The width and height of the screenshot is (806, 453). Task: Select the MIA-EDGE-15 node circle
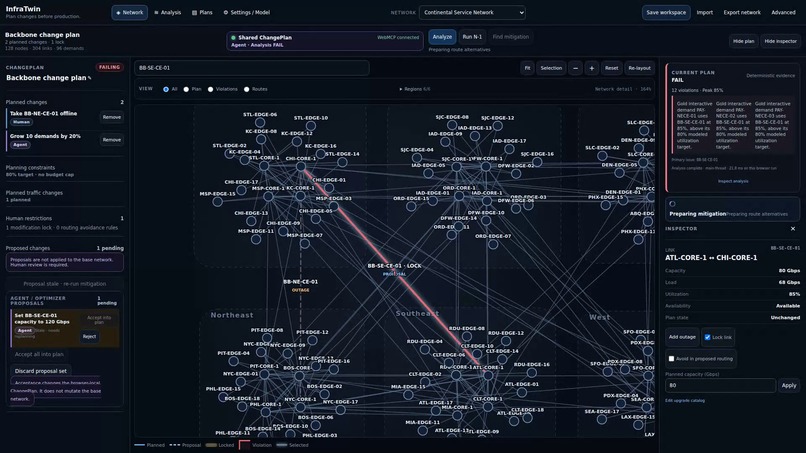(x=408, y=394)
